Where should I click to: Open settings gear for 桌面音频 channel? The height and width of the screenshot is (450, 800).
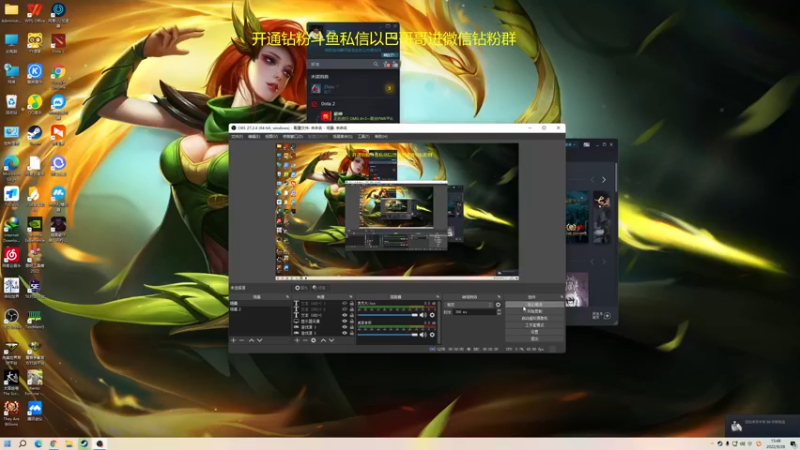click(x=432, y=335)
